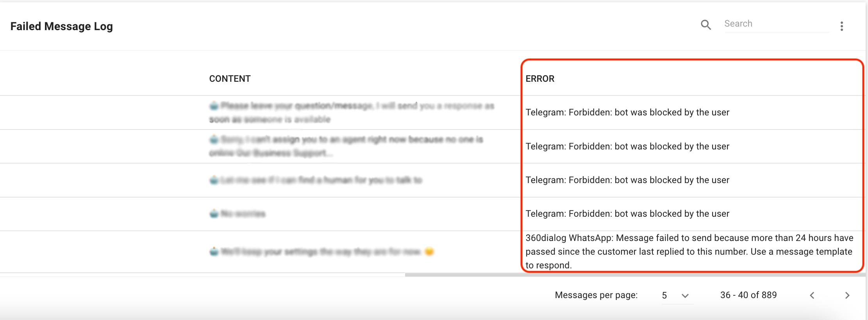Click the CONTENT column header
Screen dimensions: 868x320
(x=230, y=79)
